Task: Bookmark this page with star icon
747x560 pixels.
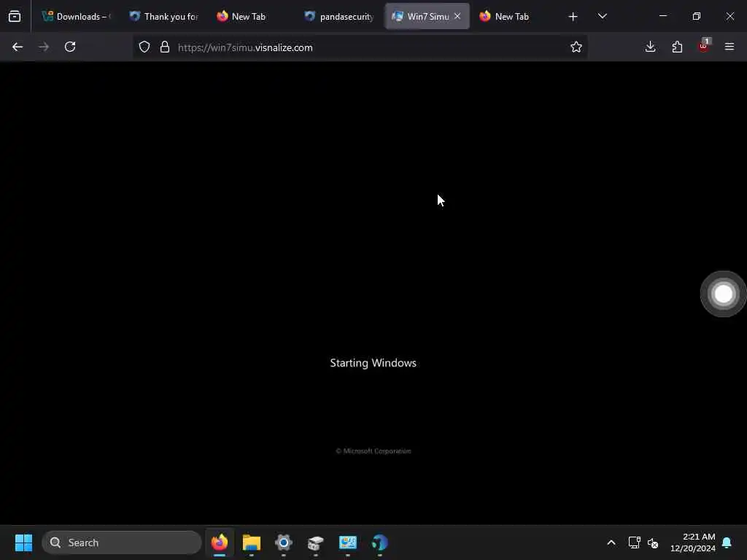Action: 576,47
